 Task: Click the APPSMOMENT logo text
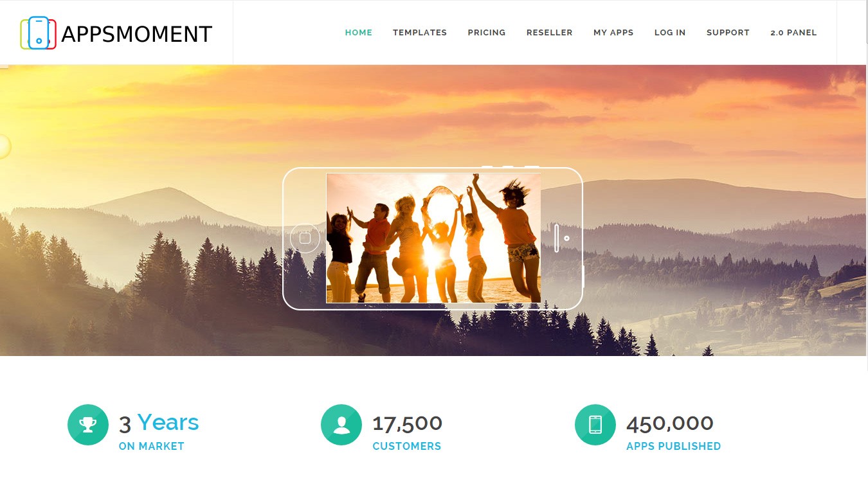point(137,34)
